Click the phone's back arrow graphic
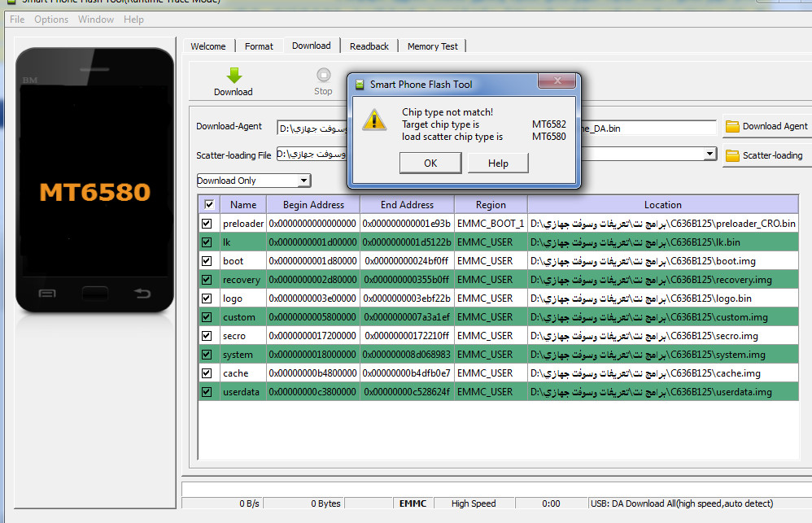Image resolution: width=812 pixels, height=523 pixels. click(142, 294)
